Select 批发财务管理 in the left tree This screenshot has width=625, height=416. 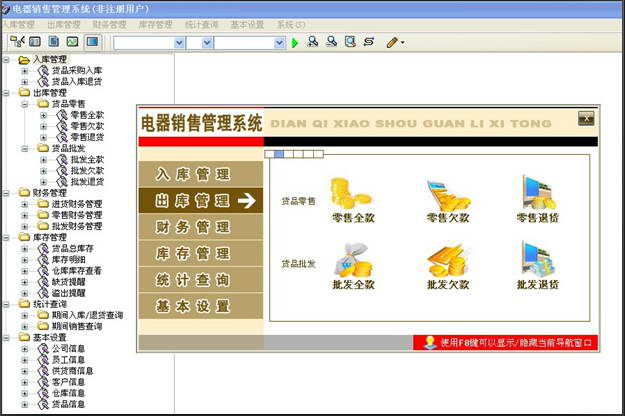point(77,226)
